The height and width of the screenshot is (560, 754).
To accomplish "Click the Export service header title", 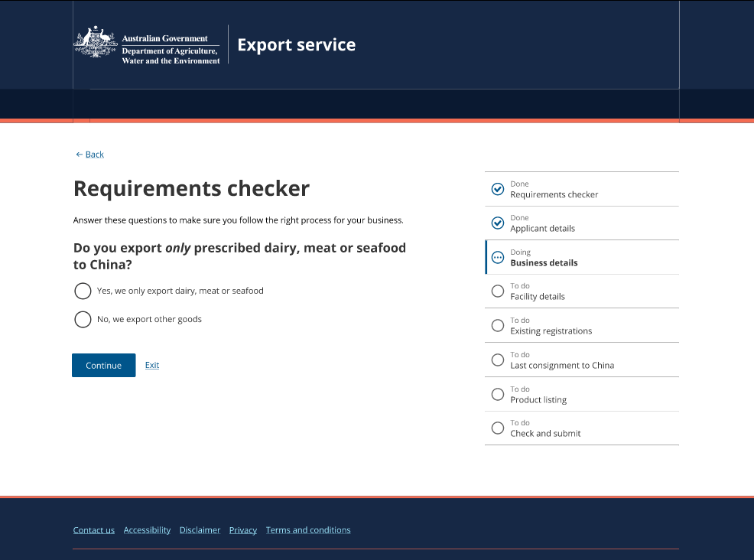I will (x=296, y=45).
